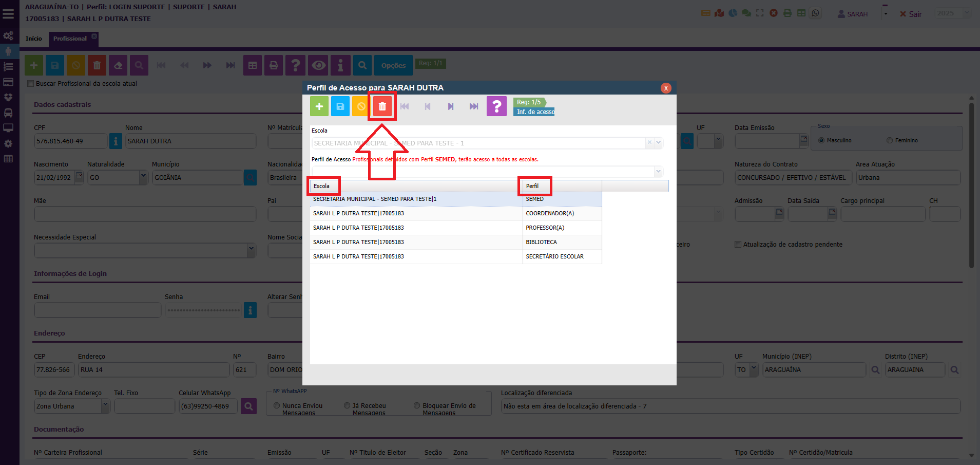The image size is (980, 465).
Task: Open the Escola dropdown arrow in dialog
Action: click(x=659, y=143)
